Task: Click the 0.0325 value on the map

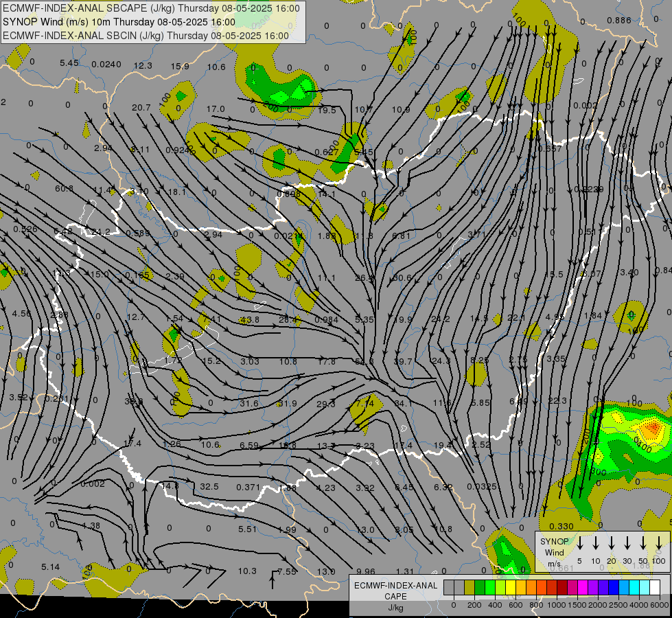Action: [x=482, y=486]
